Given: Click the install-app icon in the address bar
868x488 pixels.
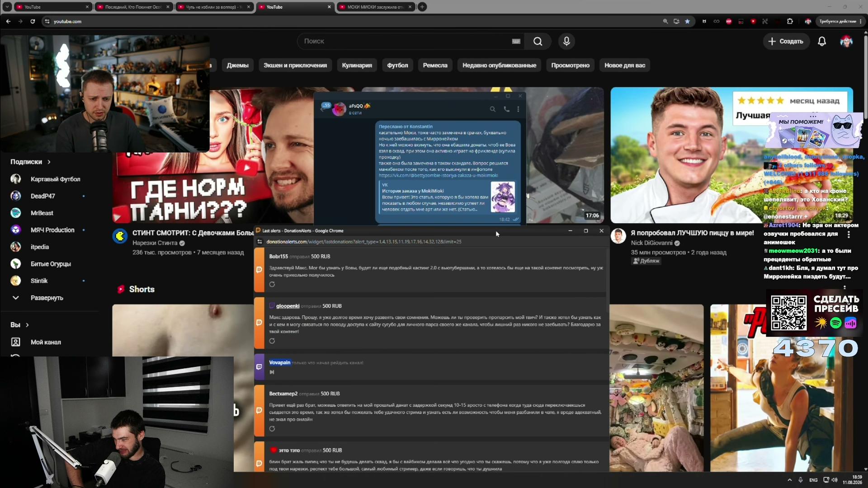Looking at the screenshot, I should click(676, 21).
